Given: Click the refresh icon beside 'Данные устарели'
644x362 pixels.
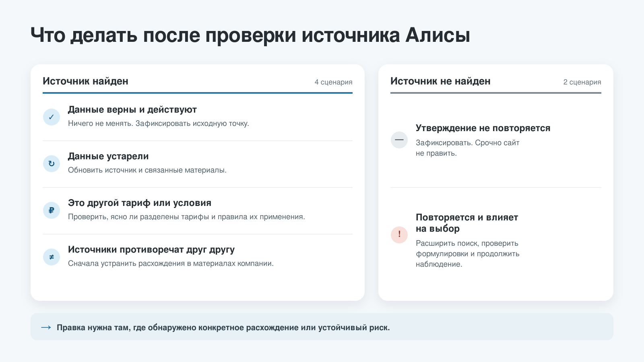Looking at the screenshot, I should coord(52,164).
